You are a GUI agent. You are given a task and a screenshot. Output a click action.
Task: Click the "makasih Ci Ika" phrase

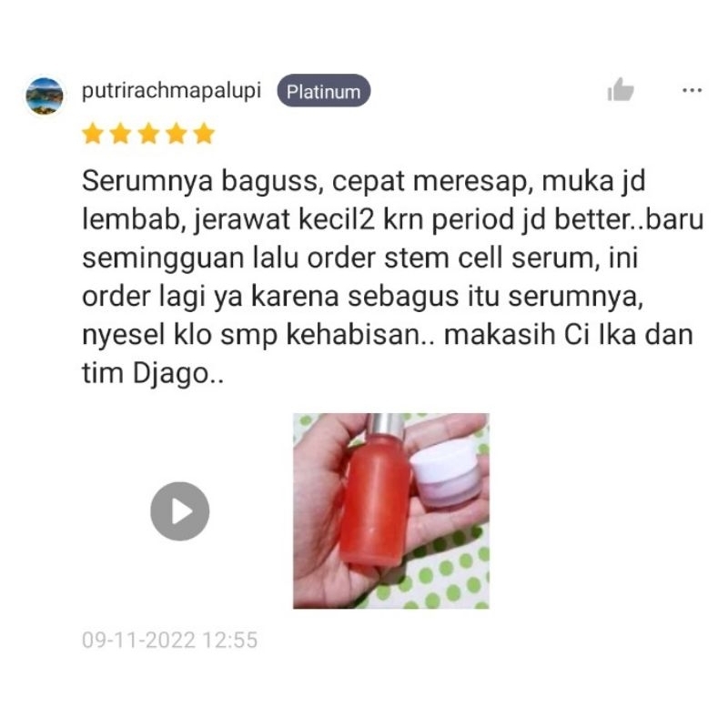540,334
